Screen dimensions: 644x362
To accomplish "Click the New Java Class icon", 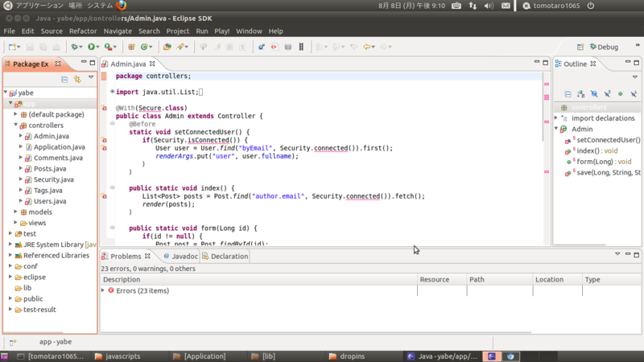I will pos(144,47).
